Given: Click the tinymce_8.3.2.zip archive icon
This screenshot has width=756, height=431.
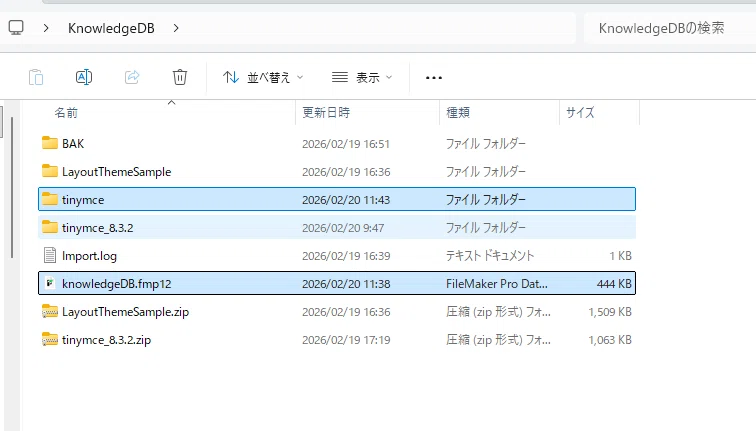Looking at the screenshot, I should pyautogui.click(x=50, y=339).
